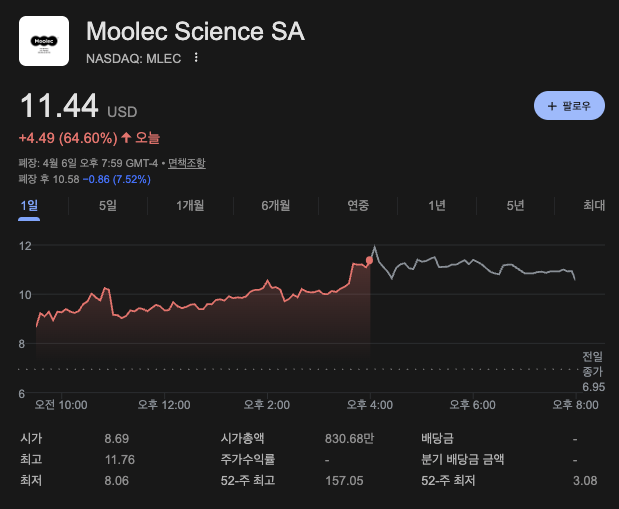
Task: Click the 52-주 최고 value 157.05
Action: pyautogui.click(x=344, y=481)
